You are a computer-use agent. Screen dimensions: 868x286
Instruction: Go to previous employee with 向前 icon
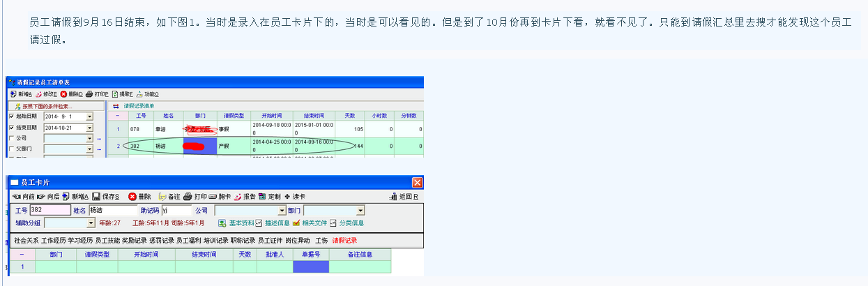click(x=15, y=197)
